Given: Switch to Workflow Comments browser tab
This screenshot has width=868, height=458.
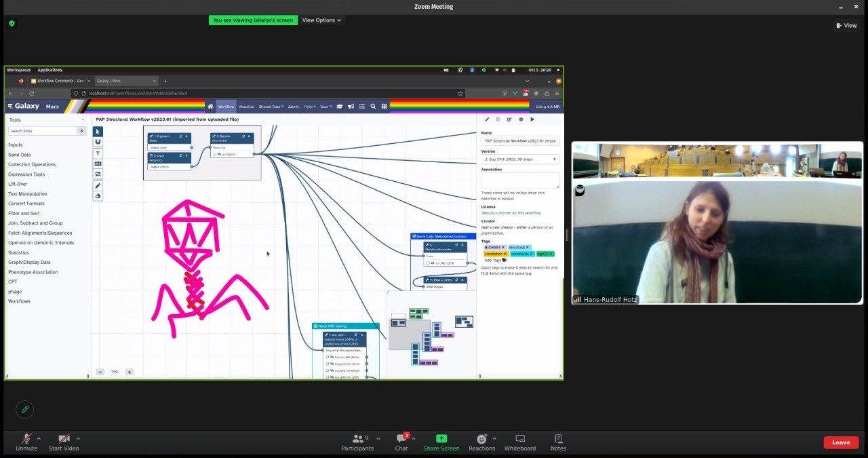Looking at the screenshot, I should pyautogui.click(x=60, y=81).
